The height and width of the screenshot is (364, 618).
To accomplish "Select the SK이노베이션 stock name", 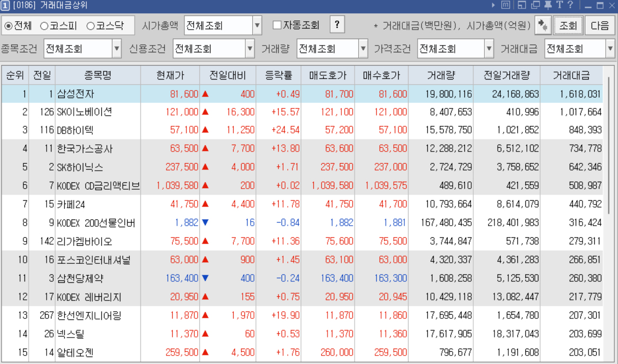I will (85, 112).
